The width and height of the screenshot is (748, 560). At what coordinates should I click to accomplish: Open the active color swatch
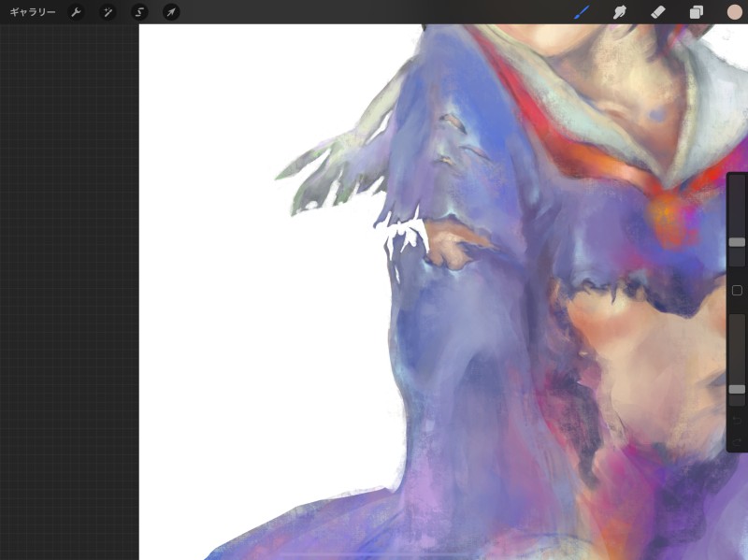point(734,12)
